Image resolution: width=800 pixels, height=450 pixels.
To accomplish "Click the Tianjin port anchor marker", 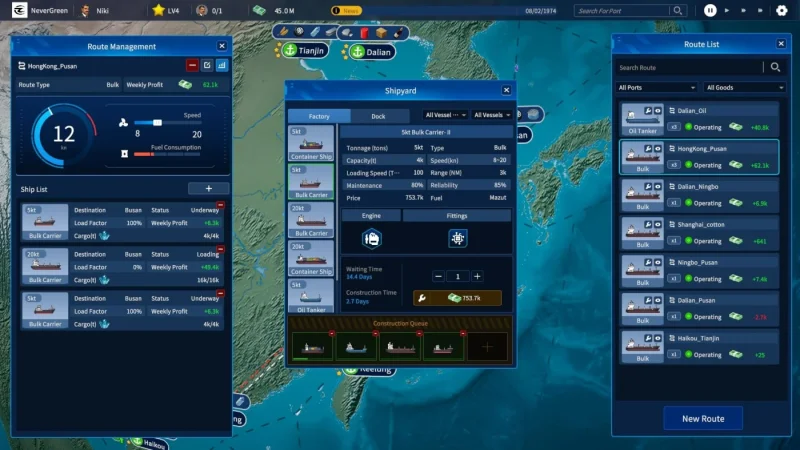I will 290,50.
